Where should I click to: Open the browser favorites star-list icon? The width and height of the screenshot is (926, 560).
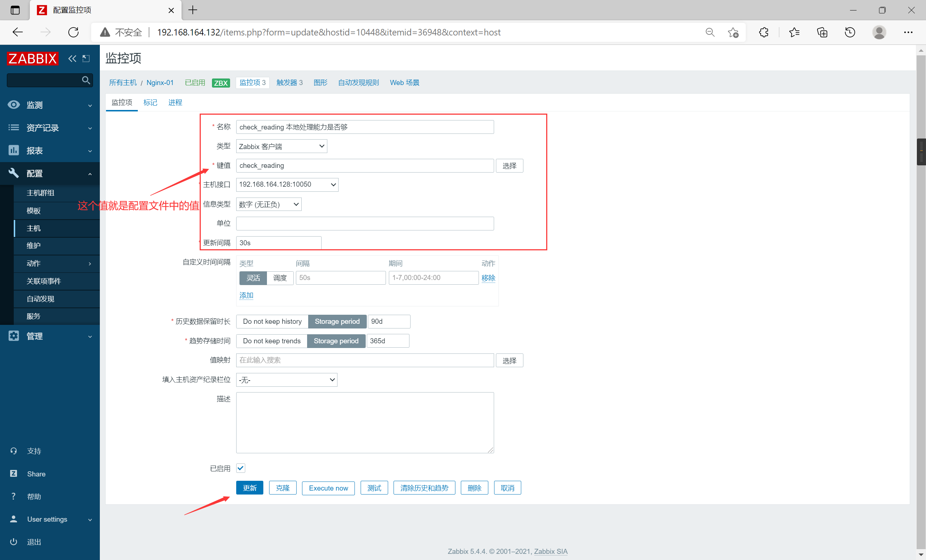[x=794, y=32]
